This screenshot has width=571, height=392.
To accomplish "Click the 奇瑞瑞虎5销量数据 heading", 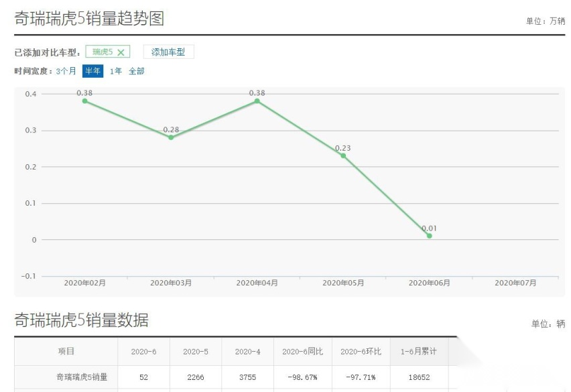I will tap(81, 320).
